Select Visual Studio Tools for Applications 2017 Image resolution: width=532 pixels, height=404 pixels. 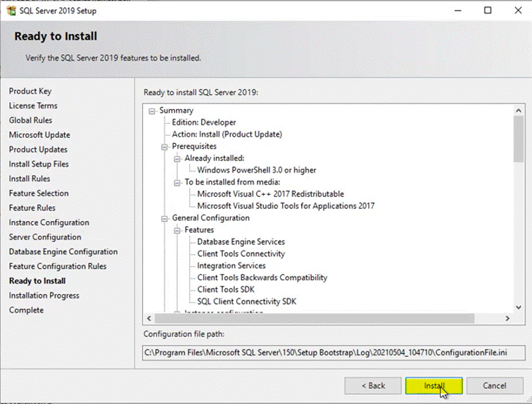tap(286, 206)
